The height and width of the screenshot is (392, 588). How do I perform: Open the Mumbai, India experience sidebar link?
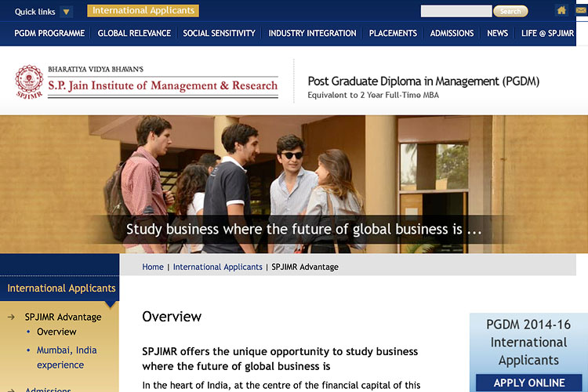[67, 358]
